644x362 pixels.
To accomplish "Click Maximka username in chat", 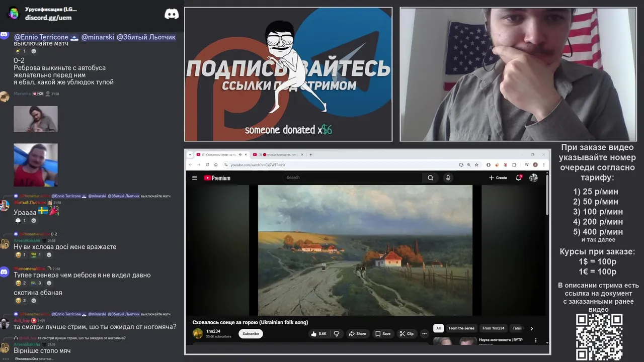I will (22, 94).
